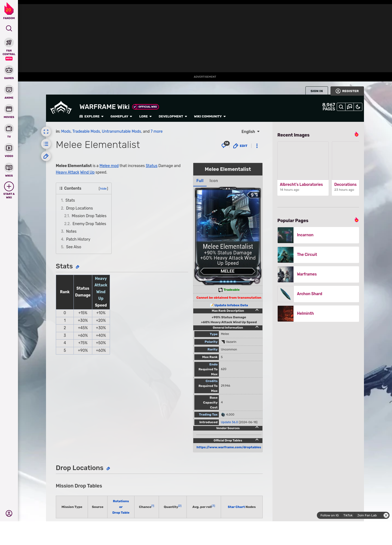Close the Follow on IG social bar
392x545 pixels.
[386, 515]
